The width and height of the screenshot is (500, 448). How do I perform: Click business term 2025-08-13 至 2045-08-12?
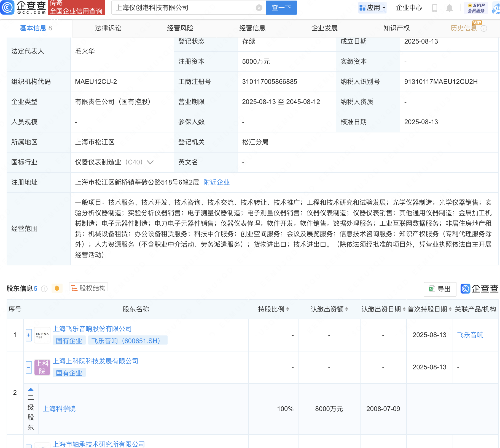[281, 102]
